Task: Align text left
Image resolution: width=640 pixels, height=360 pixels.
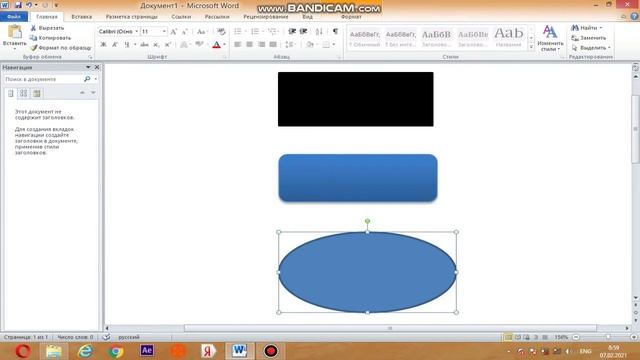Action: (x=238, y=44)
